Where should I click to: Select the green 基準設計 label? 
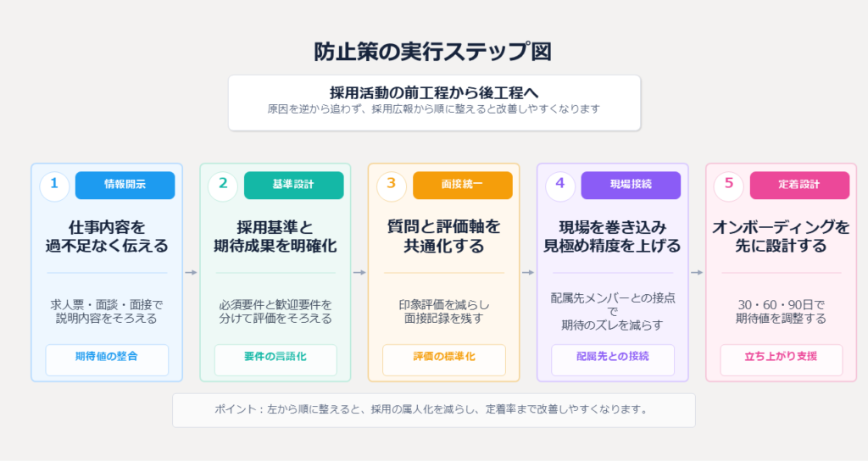293,185
